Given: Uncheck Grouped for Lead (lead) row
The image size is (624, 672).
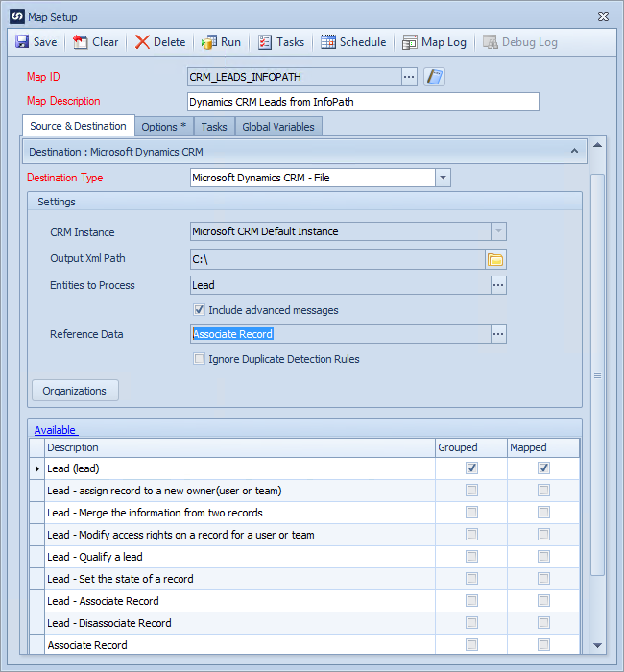Looking at the screenshot, I should pos(472,468).
